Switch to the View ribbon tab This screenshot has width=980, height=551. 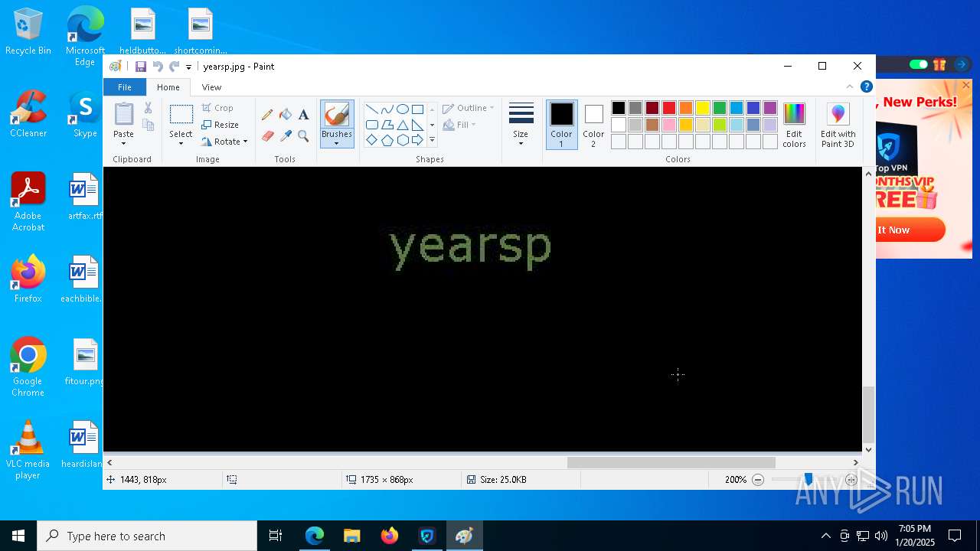click(211, 87)
